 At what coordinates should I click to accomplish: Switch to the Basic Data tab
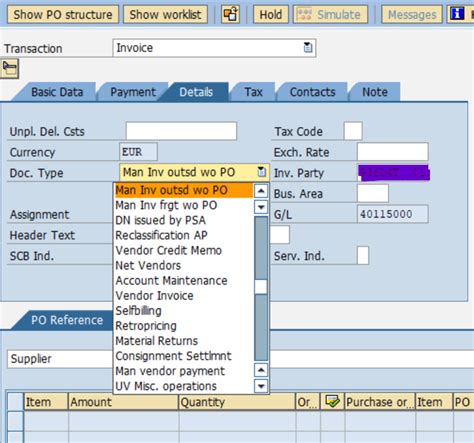pyautogui.click(x=57, y=92)
